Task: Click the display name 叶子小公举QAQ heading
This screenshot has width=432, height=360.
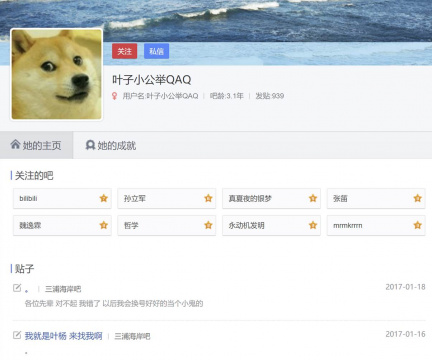Action: 152,80
